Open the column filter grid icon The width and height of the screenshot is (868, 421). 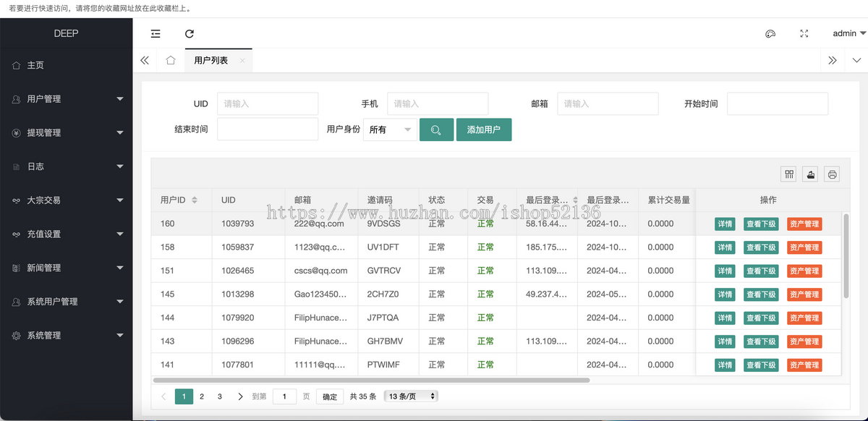789,174
